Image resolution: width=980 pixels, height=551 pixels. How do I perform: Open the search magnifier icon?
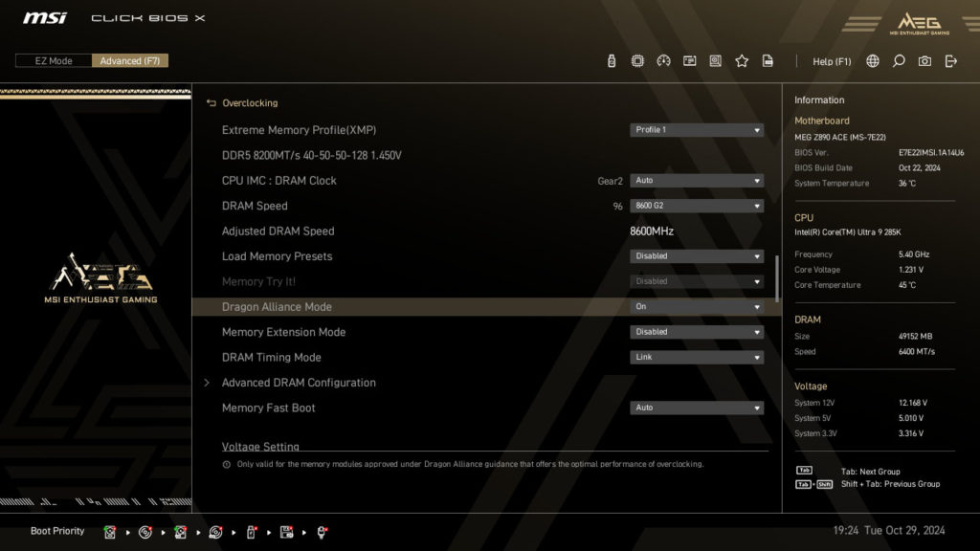coord(899,60)
